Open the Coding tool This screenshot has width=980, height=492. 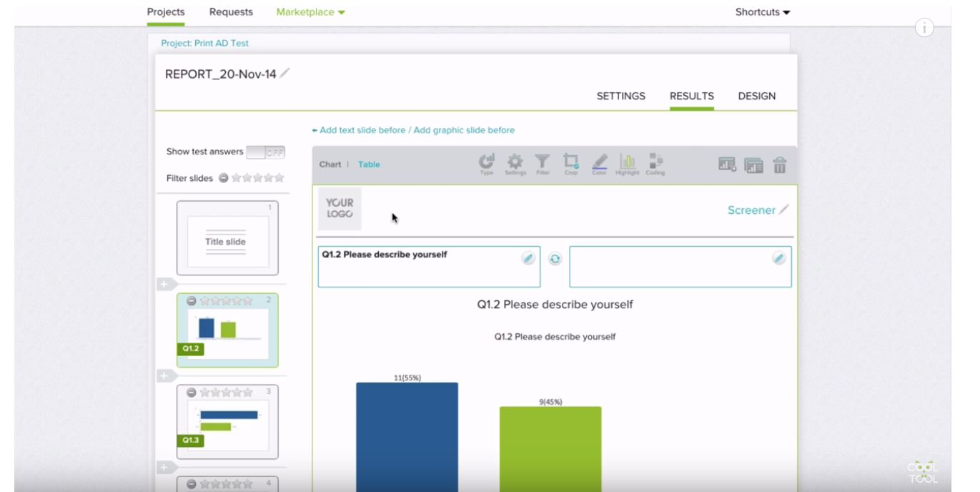[x=655, y=164]
